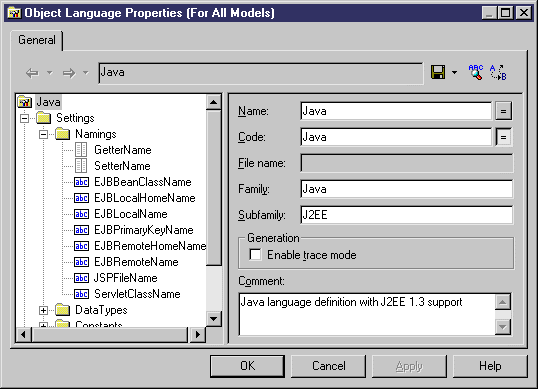Select the DataTypes label in tree

pos(101,310)
